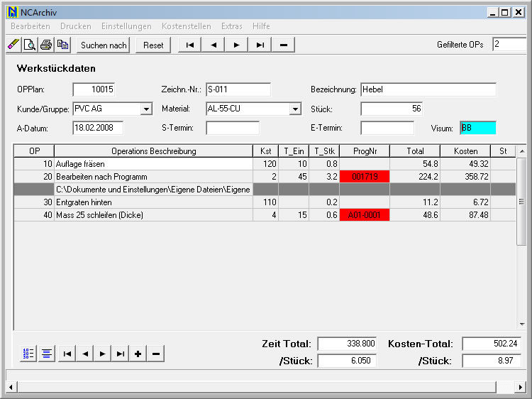Click the pencil edit icon in toolbar
Viewport: 532px width, 399px height.
click(x=13, y=45)
